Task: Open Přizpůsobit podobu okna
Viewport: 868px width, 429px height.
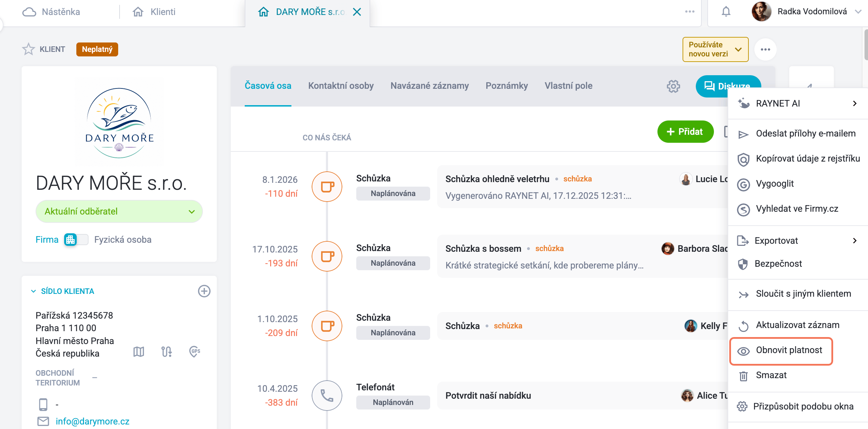Action: pos(798,406)
